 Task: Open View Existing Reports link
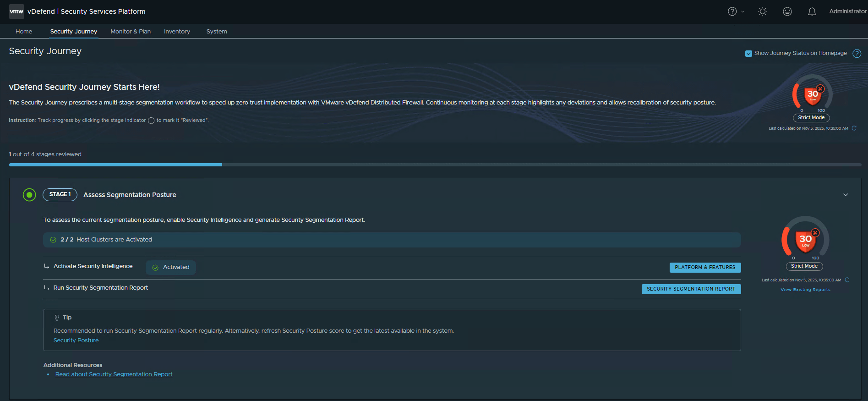click(x=805, y=290)
